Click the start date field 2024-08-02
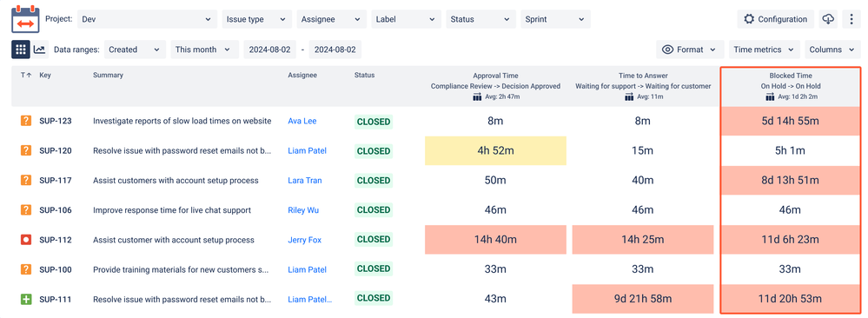This screenshot has height=318, width=868. (269, 50)
